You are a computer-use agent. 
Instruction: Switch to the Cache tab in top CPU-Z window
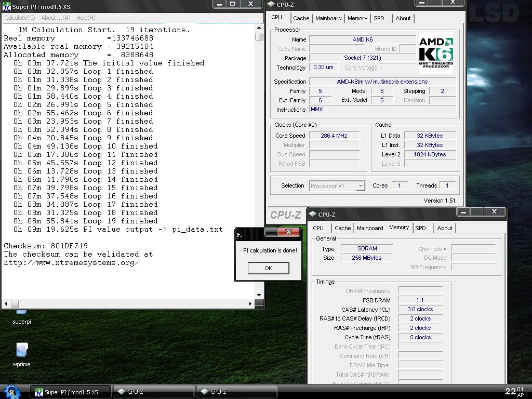pos(301,18)
